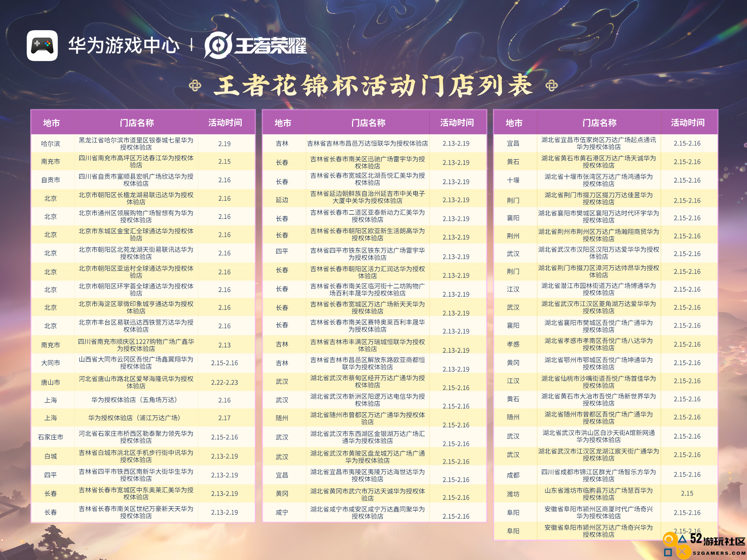The image size is (747, 560).
Task: Select the 吉林市昌邑万达恒联 store name
Action: (368, 143)
